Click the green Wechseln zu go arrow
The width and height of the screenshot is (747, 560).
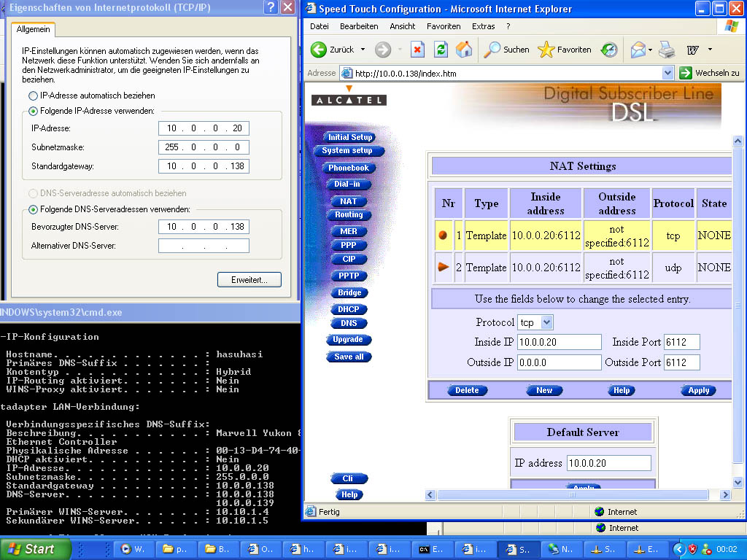click(686, 73)
